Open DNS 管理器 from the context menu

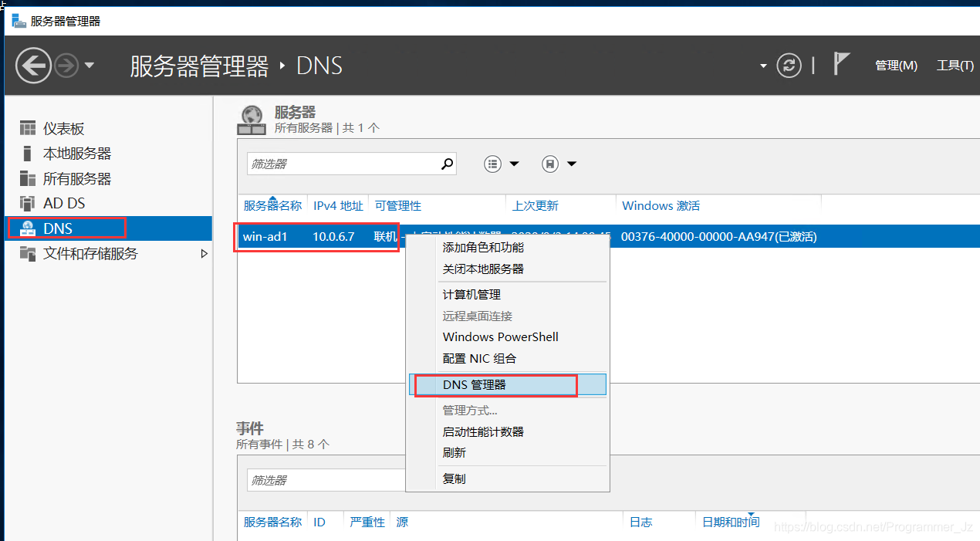click(x=507, y=384)
